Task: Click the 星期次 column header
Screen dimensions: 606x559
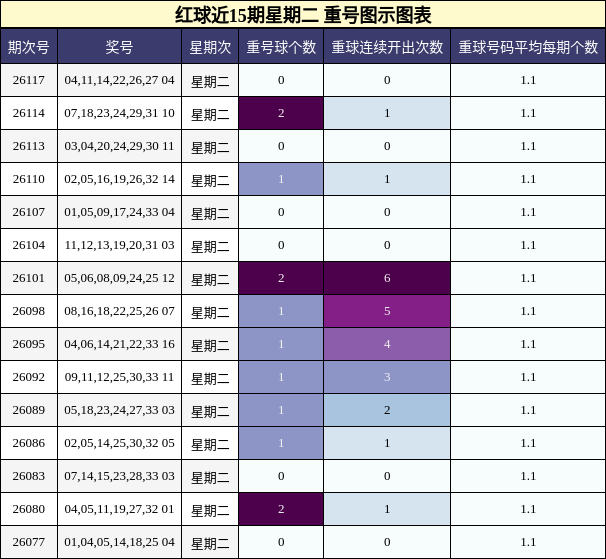Action: tap(210, 47)
